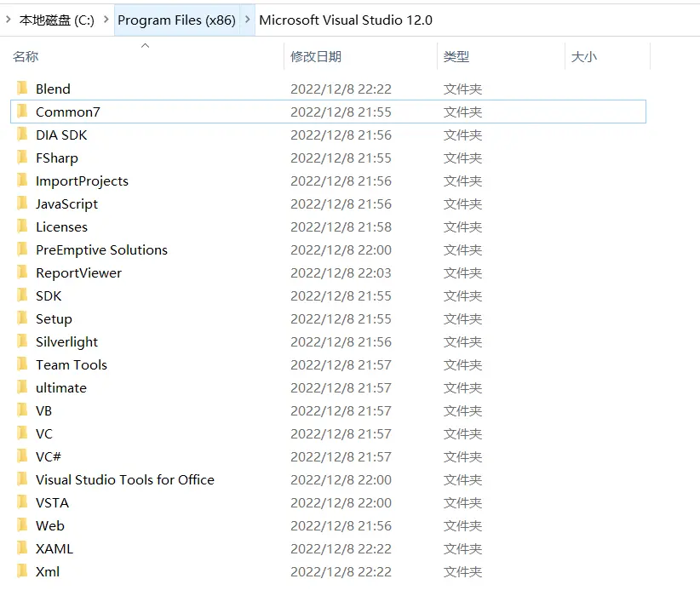The height and width of the screenshot is (596, 700).
Task: Select the Common7 folder name
Action: pos(68,112)
